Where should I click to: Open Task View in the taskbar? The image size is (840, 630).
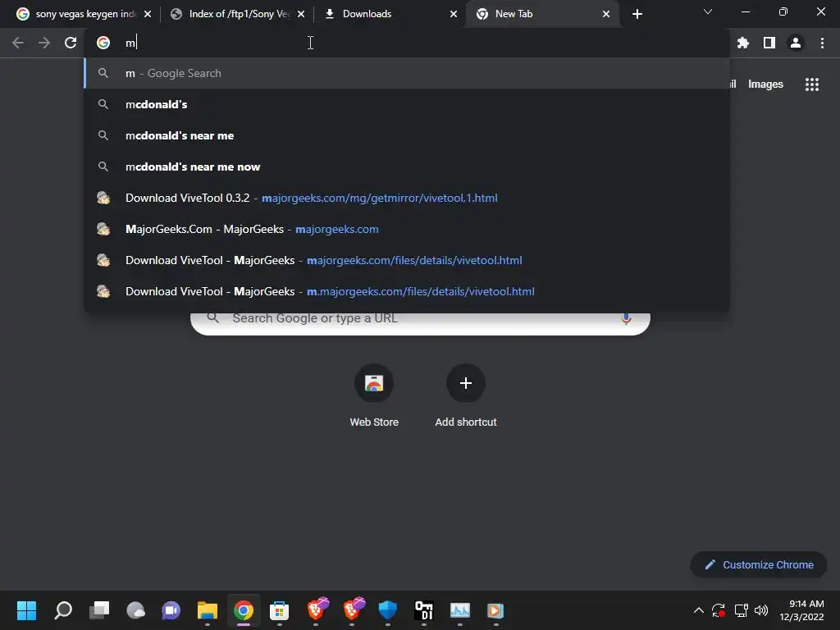[x=99, y=610]
